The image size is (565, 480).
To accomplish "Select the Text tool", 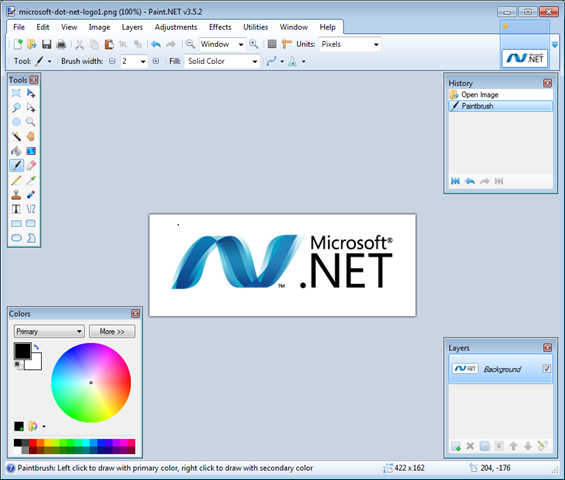I will point(16,209).
